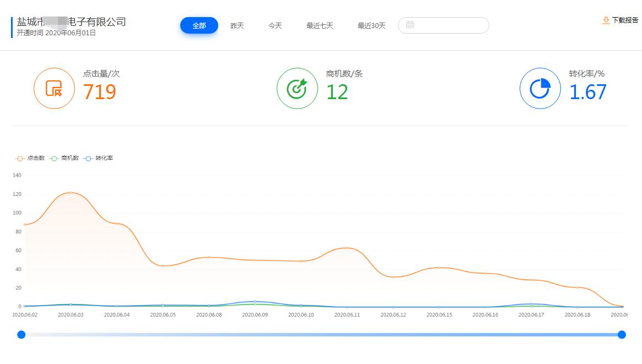Toggle the 点击数 legend series
The height and width of the screenshot is (364, 642).
tap(30, 158)
